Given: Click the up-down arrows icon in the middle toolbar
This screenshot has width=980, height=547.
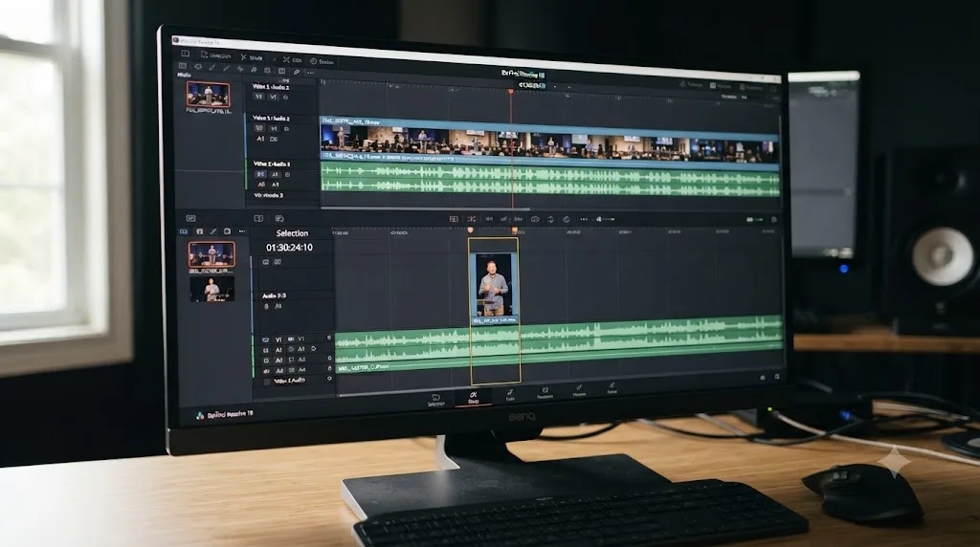Looking at the screenshot, I should [550, 219].
